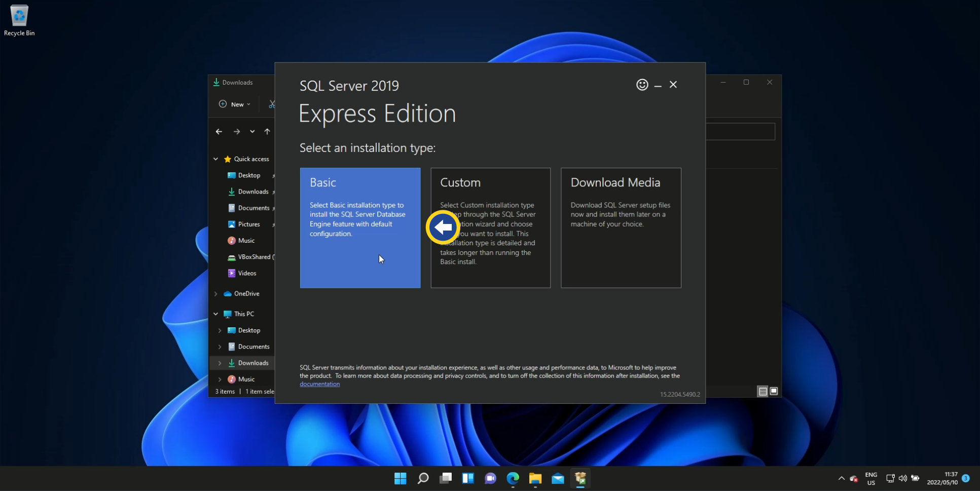The image size is (980, 491).
Task: Open Downloads under Quick access
Action: (x=253, y=192)
